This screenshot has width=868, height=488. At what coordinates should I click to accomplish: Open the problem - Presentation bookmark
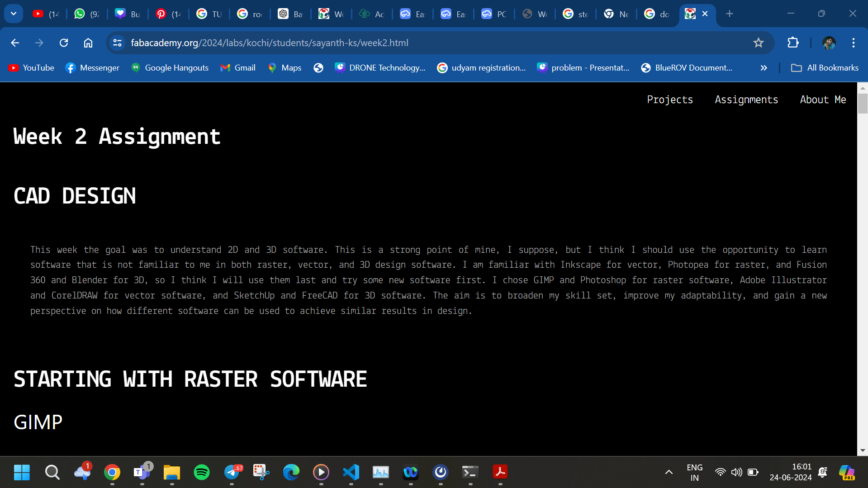(x=583, y=68)
